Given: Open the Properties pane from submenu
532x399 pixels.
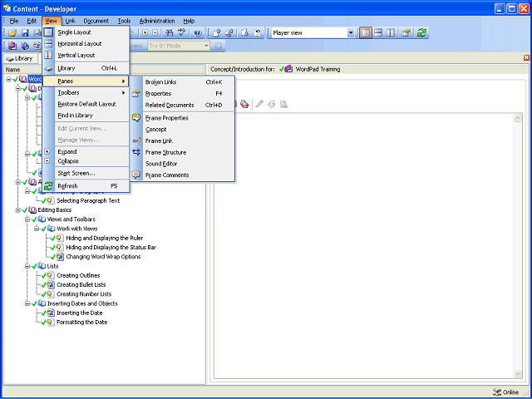Looking at the screenshot, I should point(183,94).
